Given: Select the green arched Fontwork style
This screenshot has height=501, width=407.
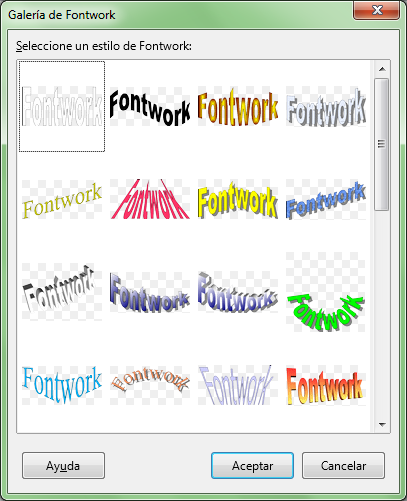Looking at the screenshot, I should [326, 292].
